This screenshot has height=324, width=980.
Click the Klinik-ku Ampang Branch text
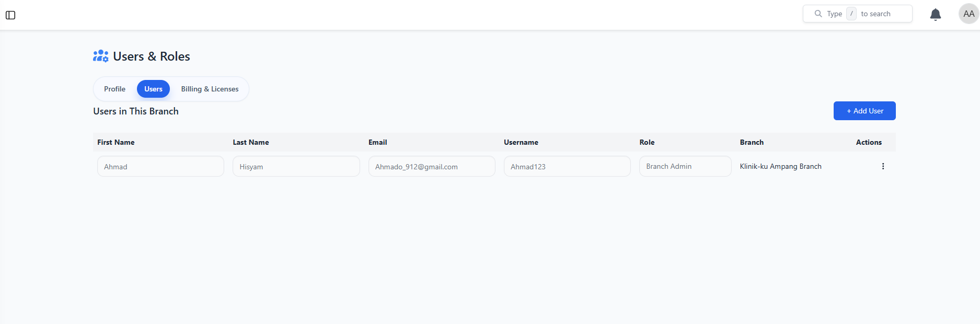click(x=780, y=166)
